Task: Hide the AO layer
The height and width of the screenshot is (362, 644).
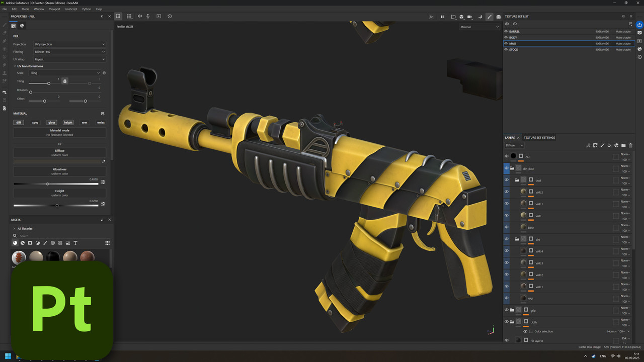Action: [507, 156]
